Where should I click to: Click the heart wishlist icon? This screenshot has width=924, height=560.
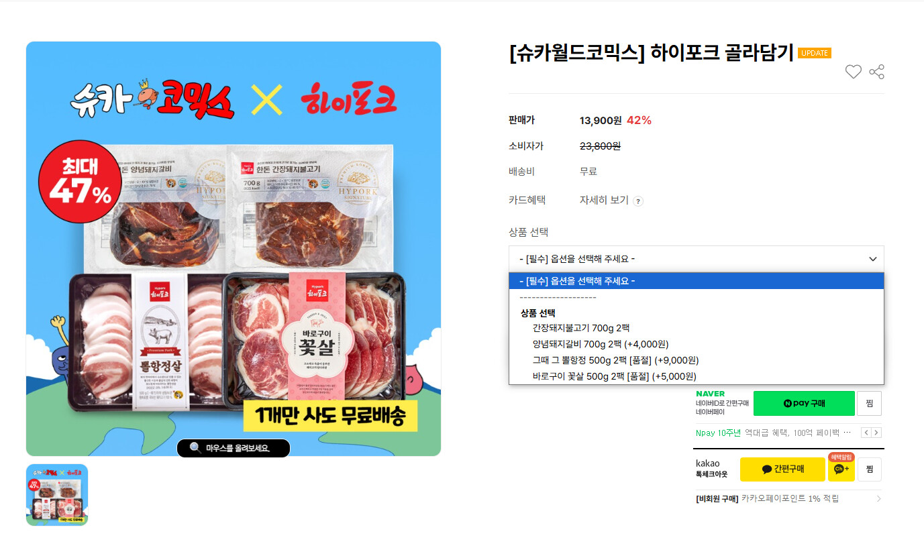click(x=853, y=72)
